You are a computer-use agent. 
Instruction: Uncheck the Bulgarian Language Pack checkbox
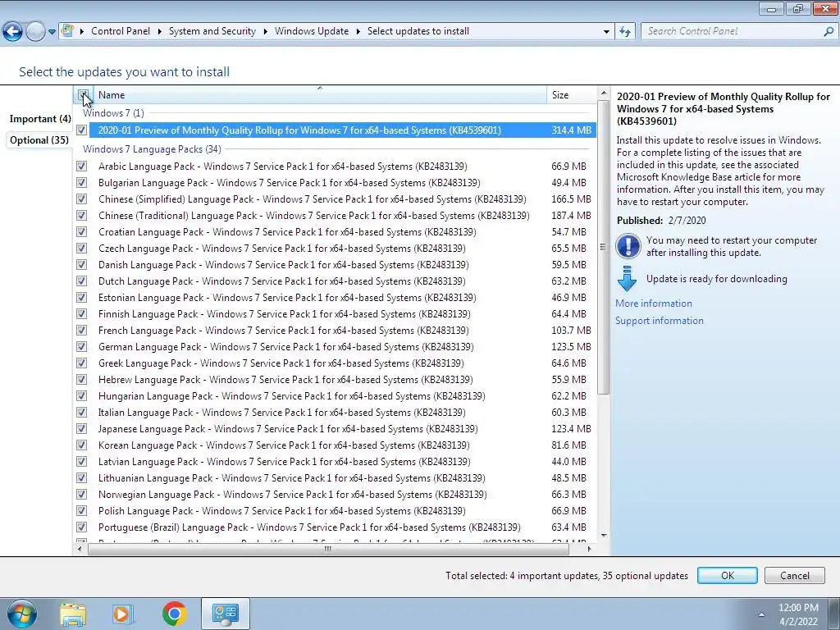coord(81,183)
